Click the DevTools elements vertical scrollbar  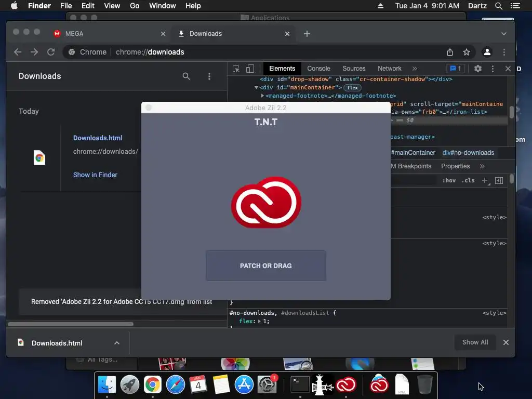511,112
